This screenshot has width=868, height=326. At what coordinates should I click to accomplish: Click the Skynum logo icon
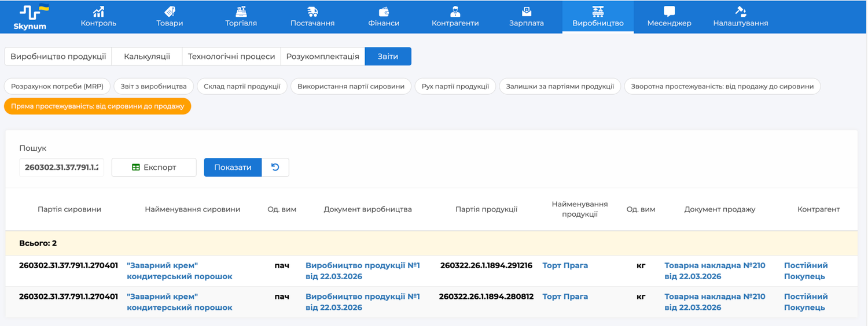click(34, 13)
